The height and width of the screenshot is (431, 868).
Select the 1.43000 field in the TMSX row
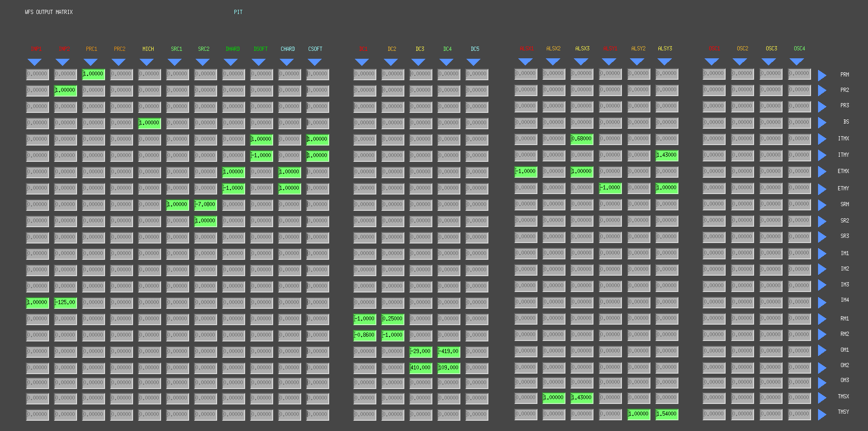pyautogui.click(x=582, y=398)
